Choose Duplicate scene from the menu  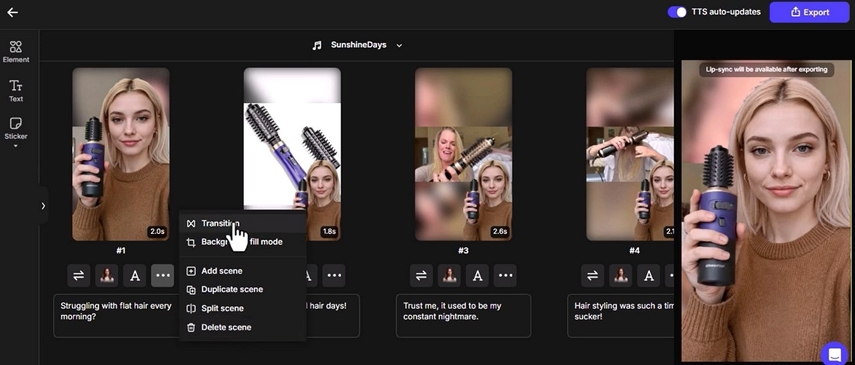coord(243,289)
